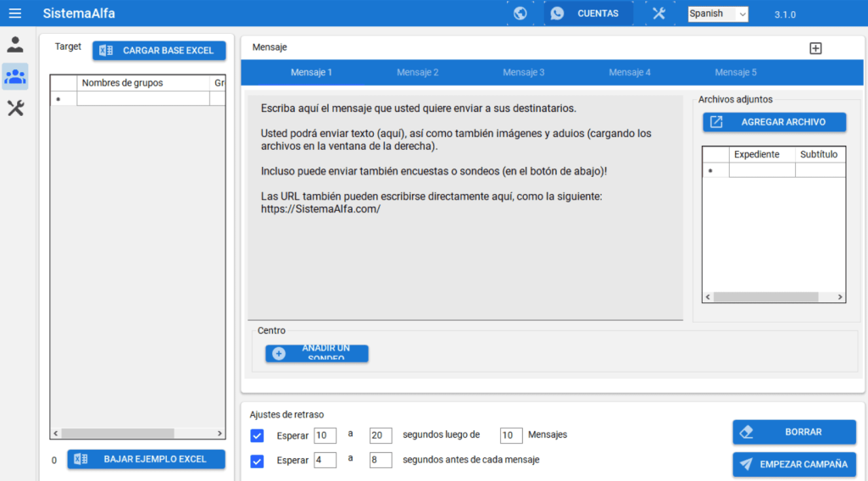
Task: Switch to the Mensaje 5 tab
Action: pos(736,73)
